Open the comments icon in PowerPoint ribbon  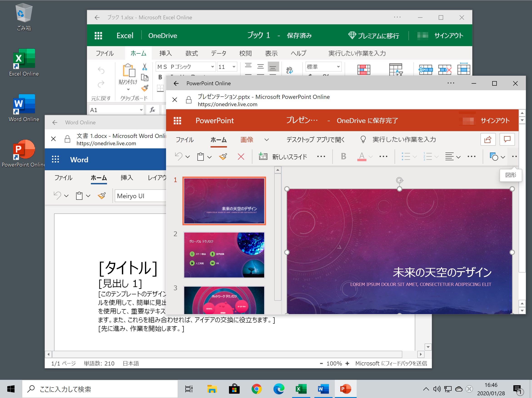click(507, 139)
